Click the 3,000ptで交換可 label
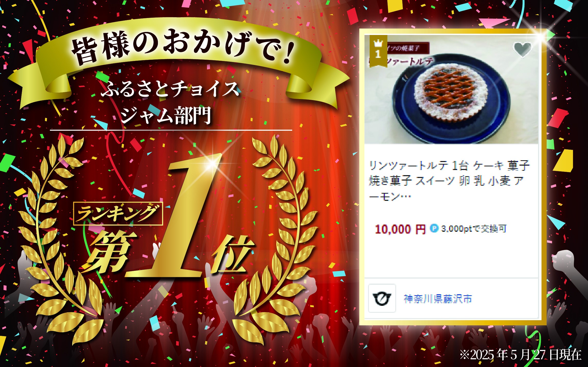The image size is (588, 367). click(x=474, y=228)
